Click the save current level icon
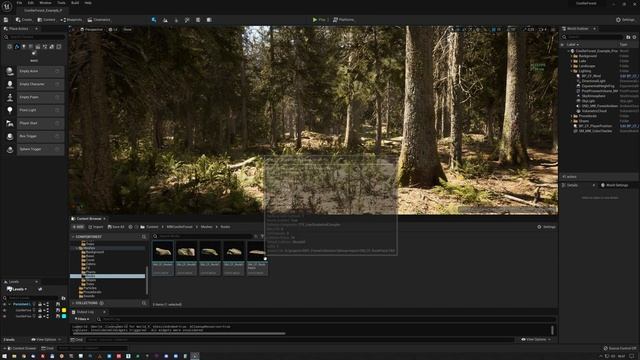Screen dimensions: 640x360 pyautogui.click(x=6, y=20)
